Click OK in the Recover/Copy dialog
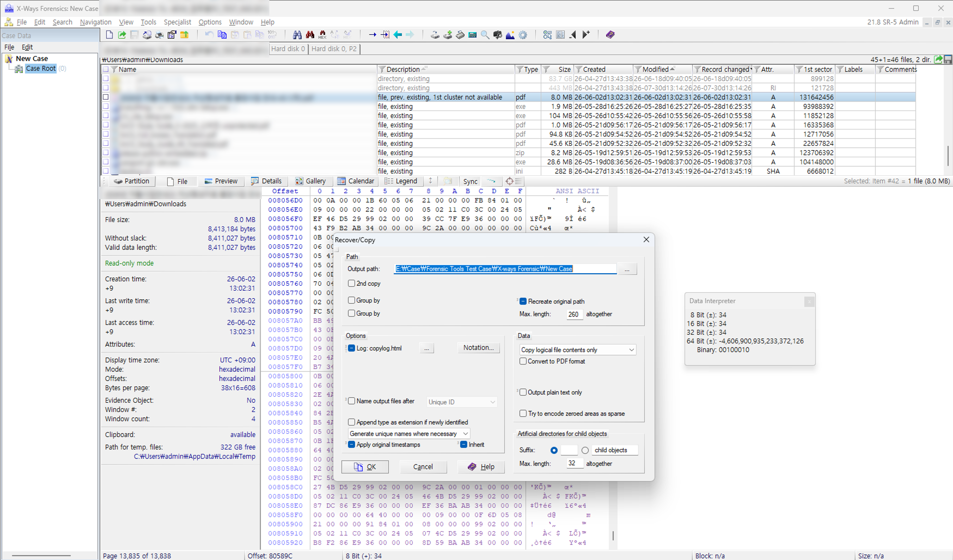 coord(365,467)
